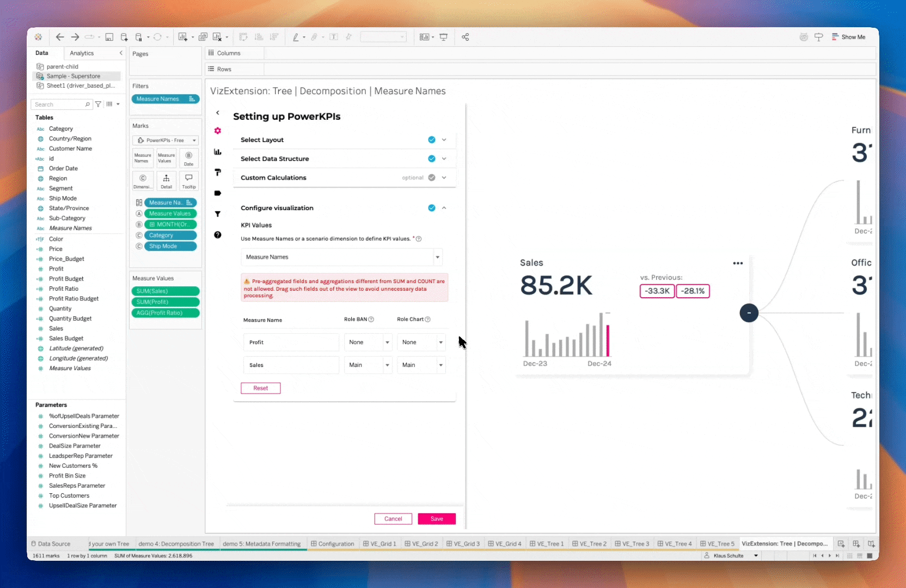The height and width of the screenshot is (588, 906).
Task: Click the save workbook toolbar icon
Action: [109, 37]
